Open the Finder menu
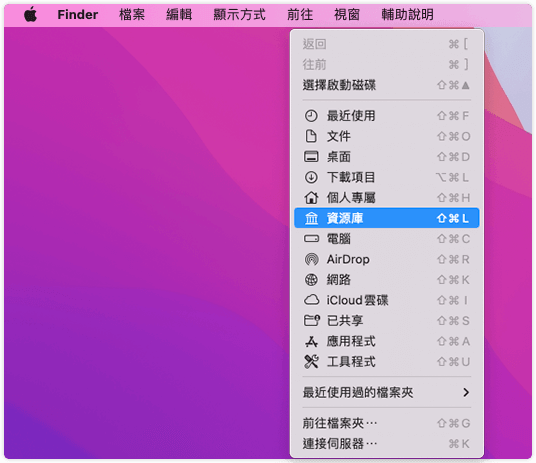The width and height of the screenshot is (536, 463). point(78,15)
